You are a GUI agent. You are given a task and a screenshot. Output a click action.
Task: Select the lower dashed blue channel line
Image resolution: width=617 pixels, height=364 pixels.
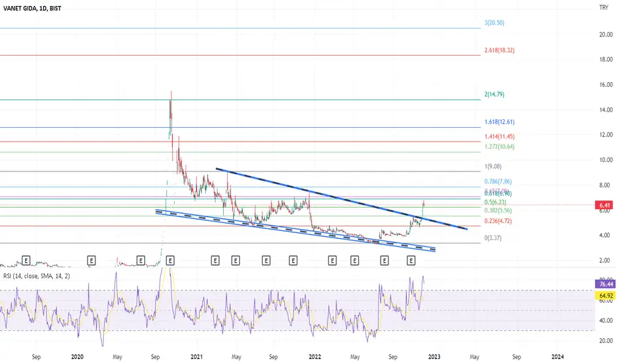[x=295, y=231]
